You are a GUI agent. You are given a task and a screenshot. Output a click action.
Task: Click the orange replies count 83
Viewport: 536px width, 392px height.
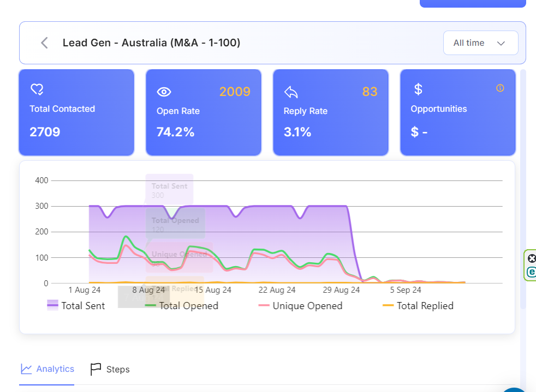pyautogui.click(x=370, y=92)
